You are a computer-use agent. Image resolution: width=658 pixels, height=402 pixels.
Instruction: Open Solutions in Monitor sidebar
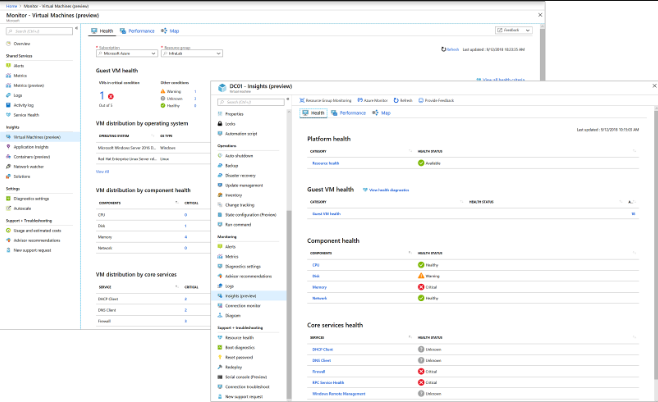coord(22,177)
